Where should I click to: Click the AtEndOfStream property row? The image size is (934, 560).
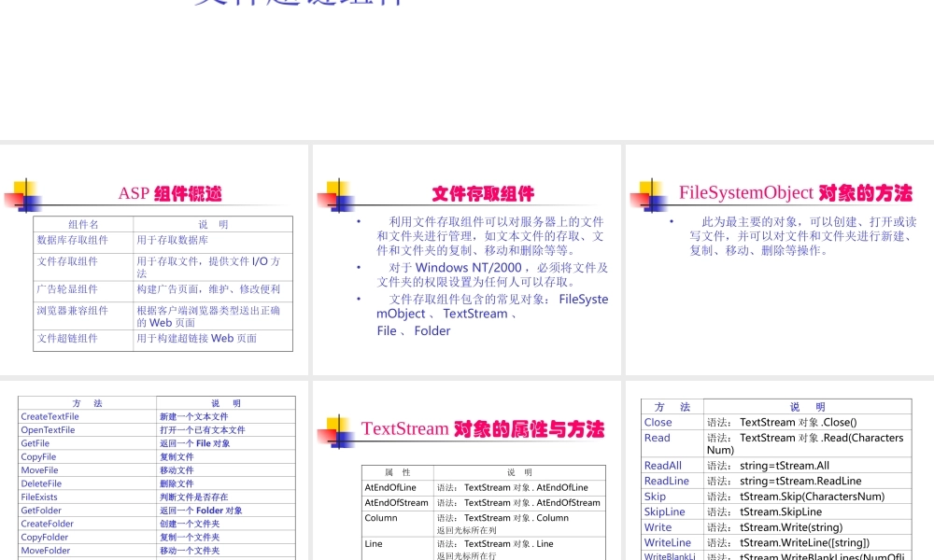pos(399,502)
